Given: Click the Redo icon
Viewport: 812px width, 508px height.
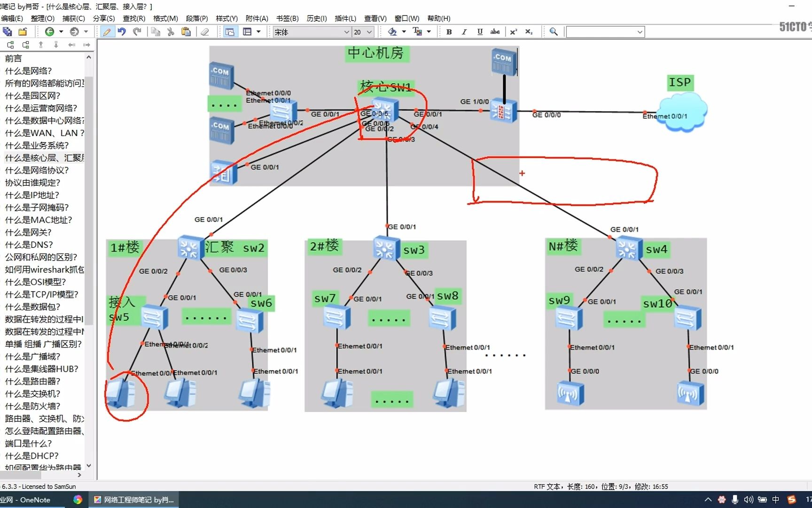Looking at the screenshot, I should pos(137,32).
